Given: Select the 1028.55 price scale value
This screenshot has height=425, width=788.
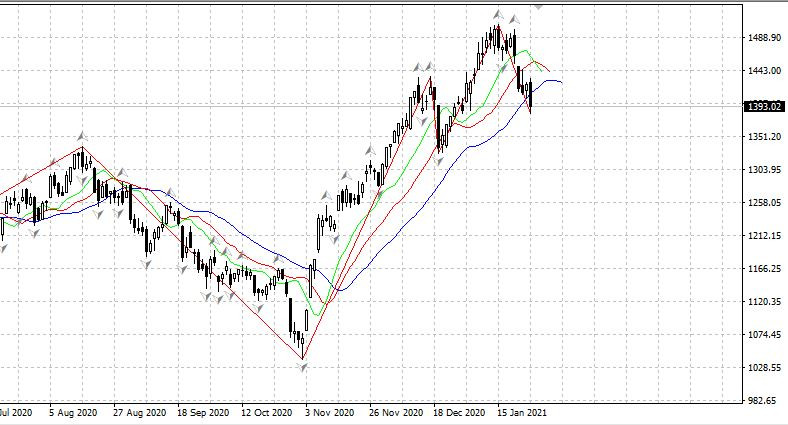Looking at the screenshot, I should 764,368.
